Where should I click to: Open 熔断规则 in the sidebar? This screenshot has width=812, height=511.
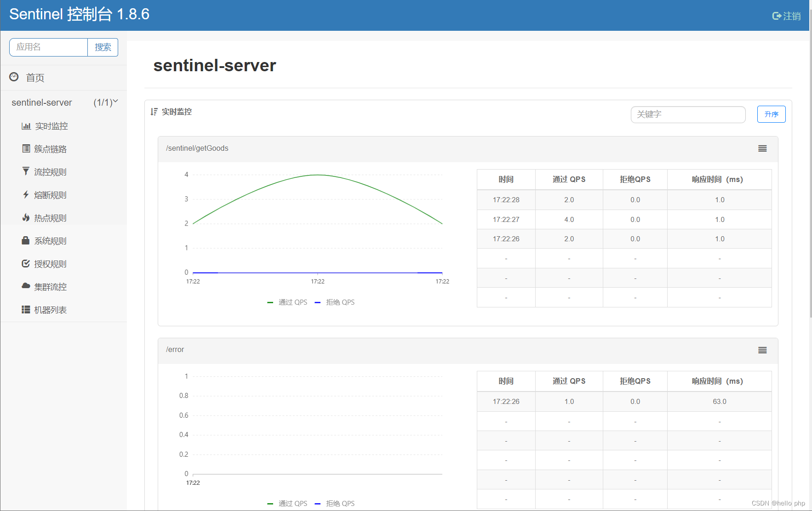51,195
